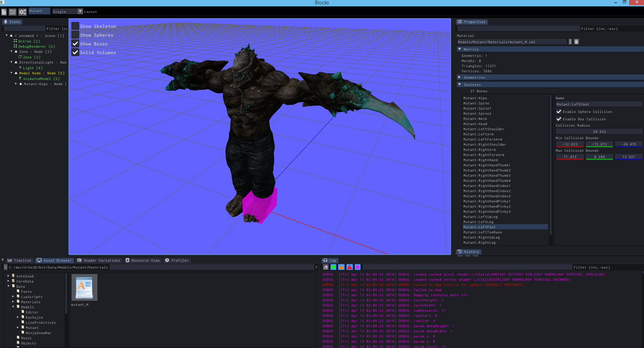Collapse the Skeleton section

point(460,85)
